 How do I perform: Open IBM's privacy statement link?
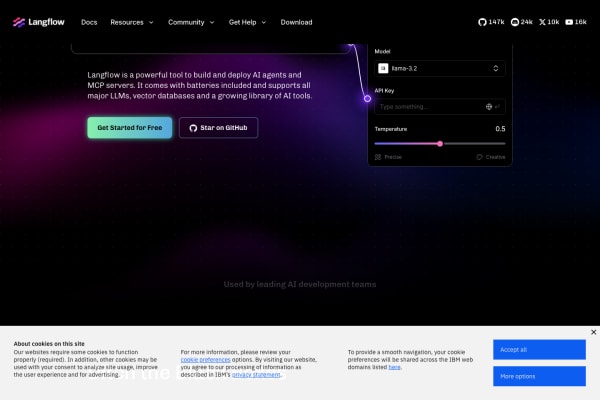pos(256,375)
